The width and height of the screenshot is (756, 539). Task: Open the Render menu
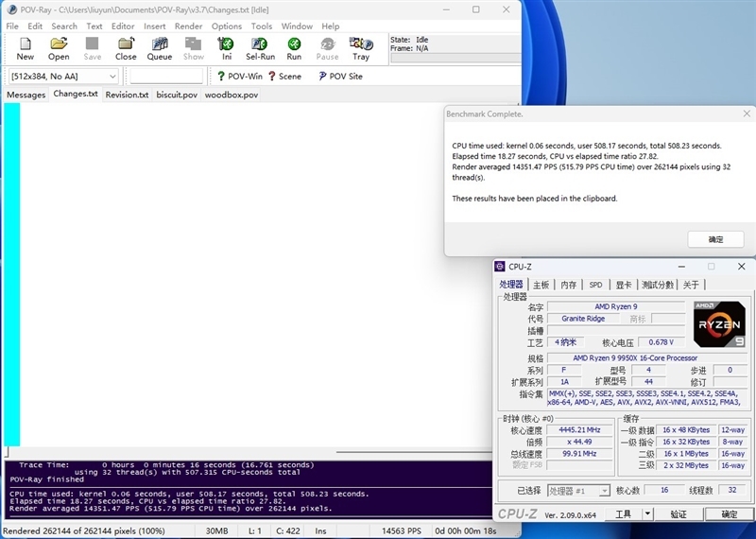[x=188, y=26]
